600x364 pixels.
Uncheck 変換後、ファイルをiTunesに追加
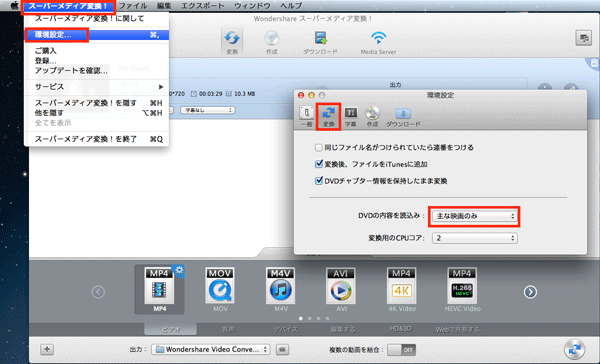click(x=318, y=164)
